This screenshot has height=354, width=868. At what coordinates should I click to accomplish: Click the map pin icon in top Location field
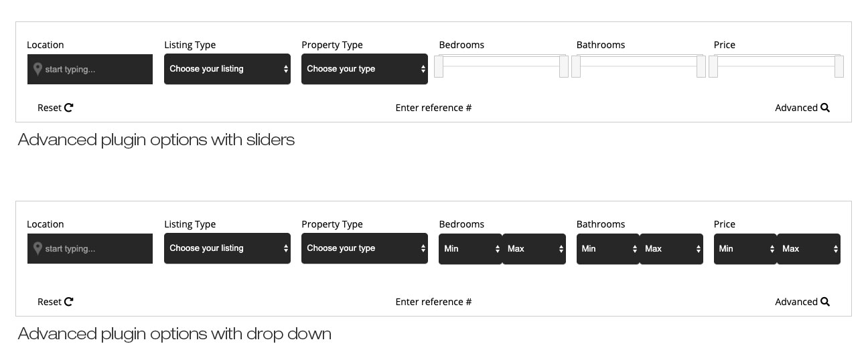(38, 69)
